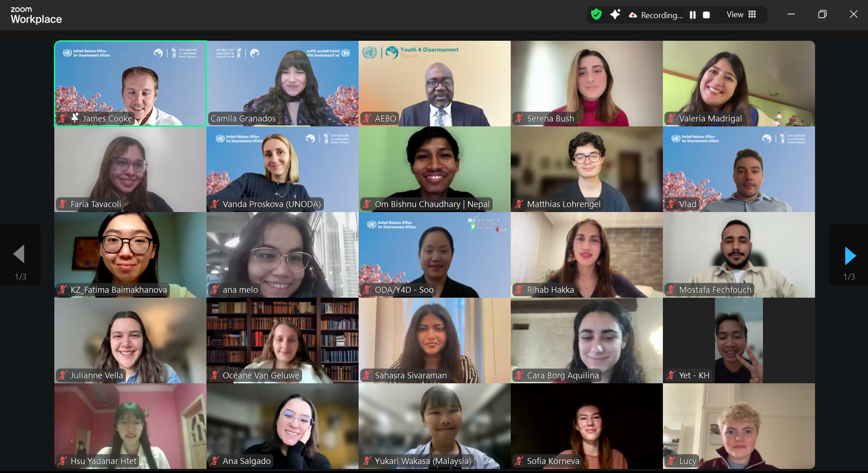Click muted mic icon beside Serena Bush
The image size is (868, 473).
(x=519, y=119)
